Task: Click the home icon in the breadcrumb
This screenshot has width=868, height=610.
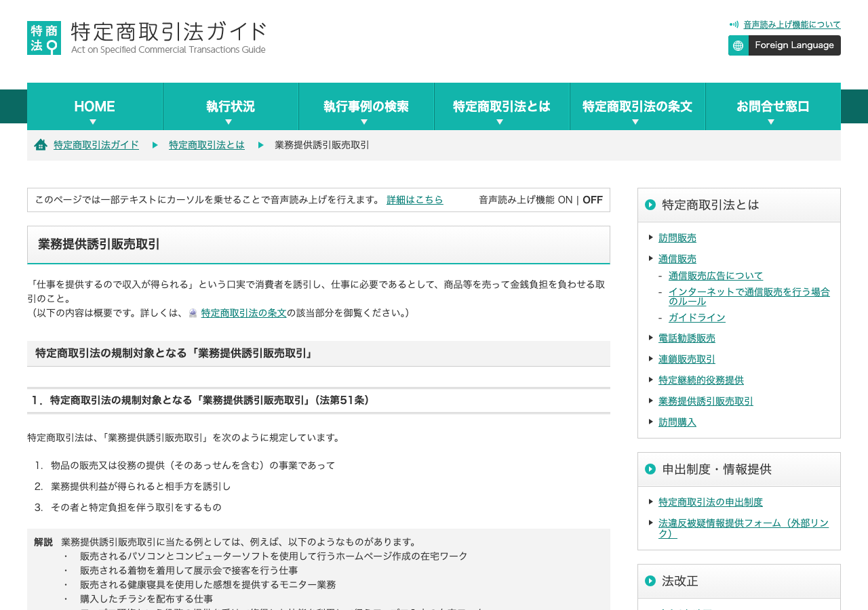Action: [x=41, y=144]
